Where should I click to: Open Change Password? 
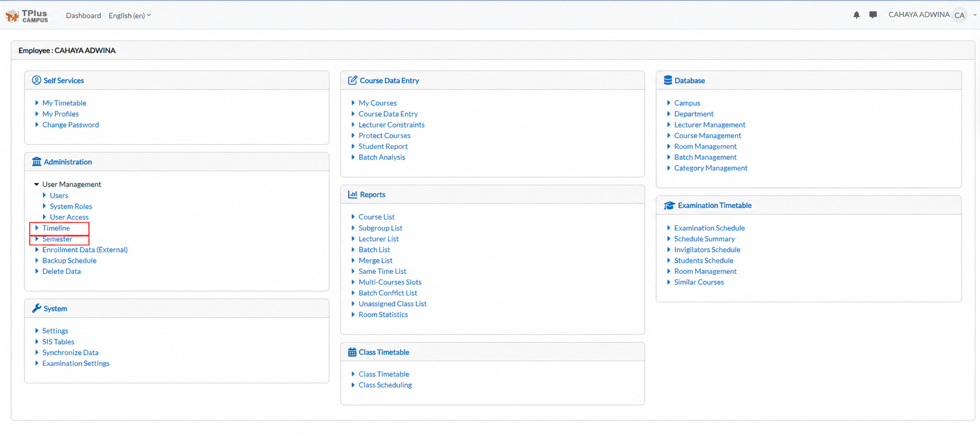click(x=70, y=124)
